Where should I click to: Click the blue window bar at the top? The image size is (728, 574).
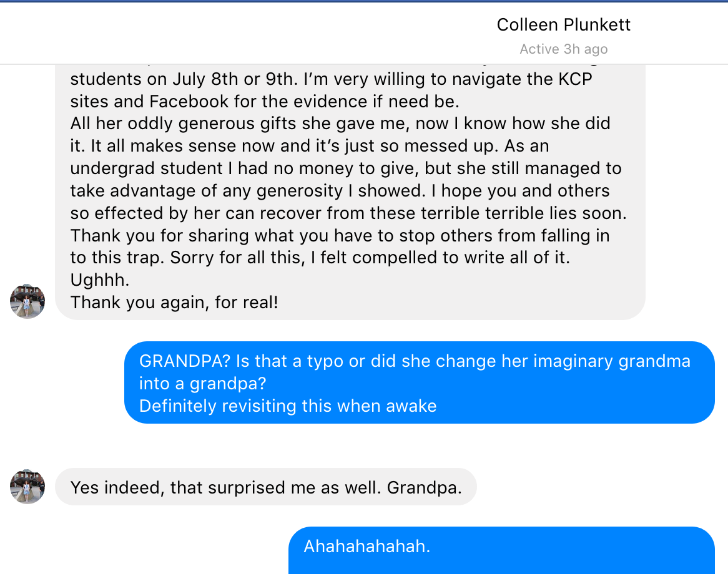(x=364, y=1)
